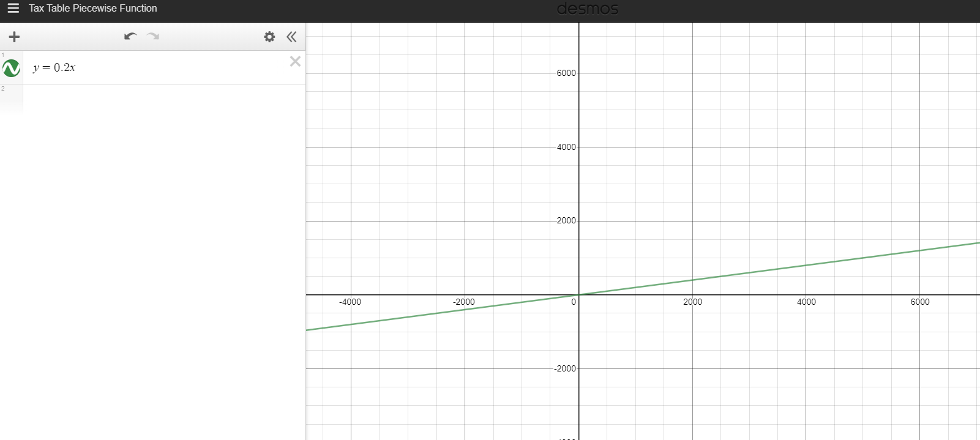Click the redo arrow
Screen dimensions: 980x440
[153, 37]
